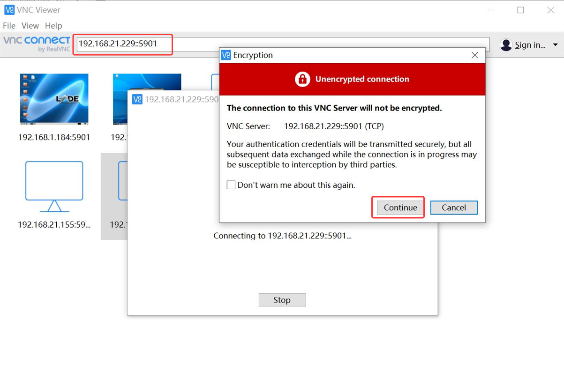The width and height of the screenshot is (564, 392).
Task: Click the Encryption dialog title icon
Action: coord(226,55)
